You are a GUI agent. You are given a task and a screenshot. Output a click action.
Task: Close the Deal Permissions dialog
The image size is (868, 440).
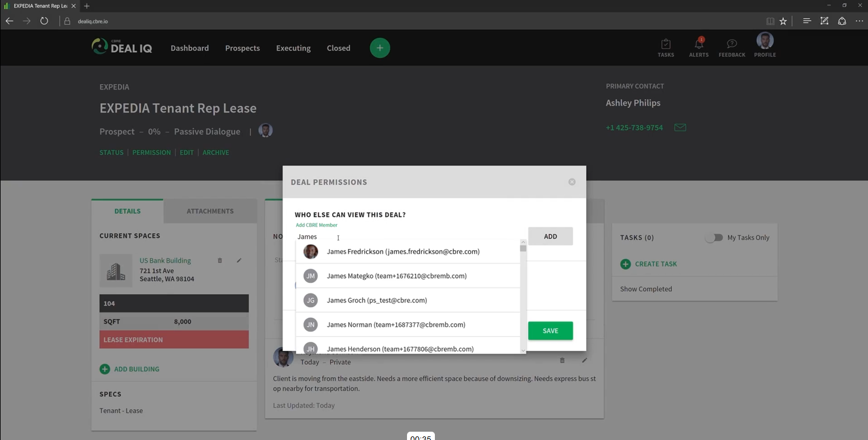point(572,182)
